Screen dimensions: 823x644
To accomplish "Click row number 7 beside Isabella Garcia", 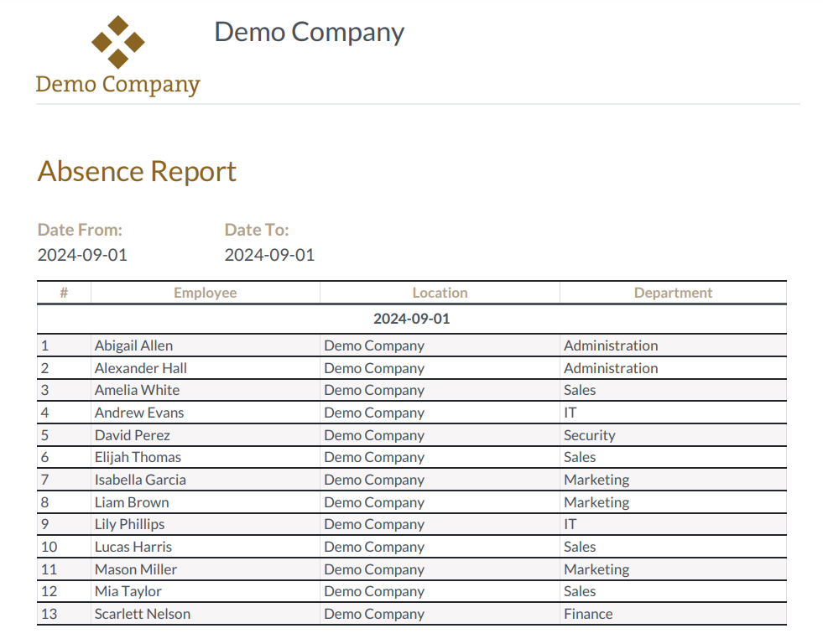I will click(44, 480).
